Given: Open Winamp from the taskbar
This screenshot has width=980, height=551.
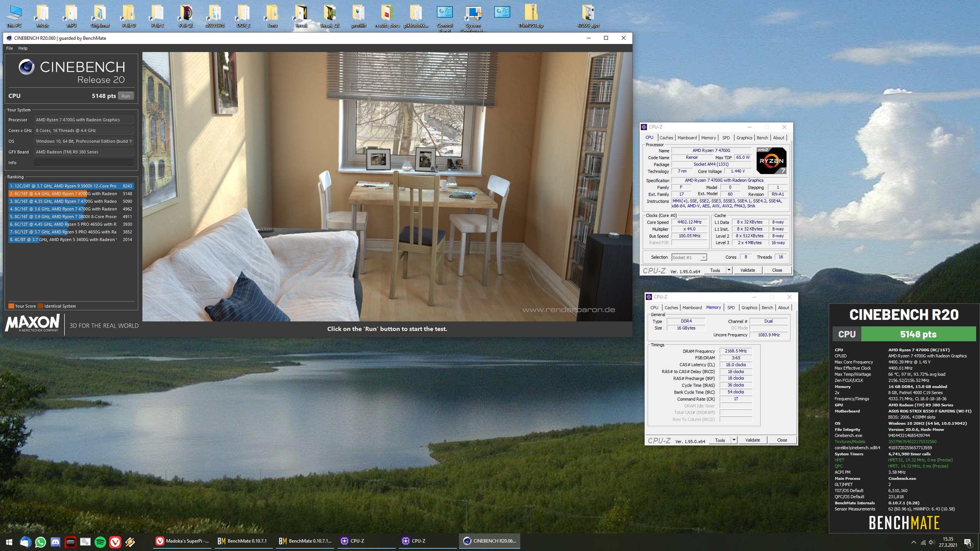Looking at the screenshot, I should click(130, 541).
